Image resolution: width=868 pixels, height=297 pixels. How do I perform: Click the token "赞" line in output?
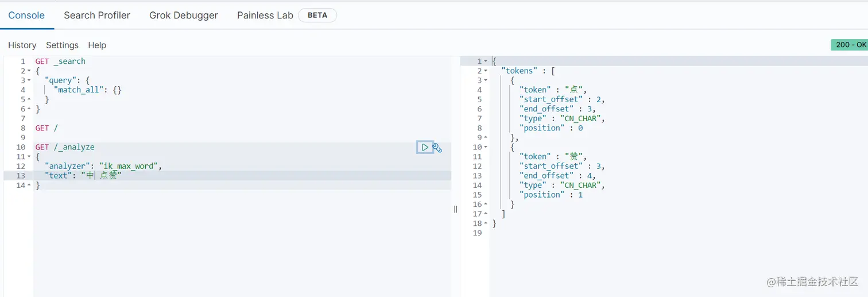click(552, 157)
